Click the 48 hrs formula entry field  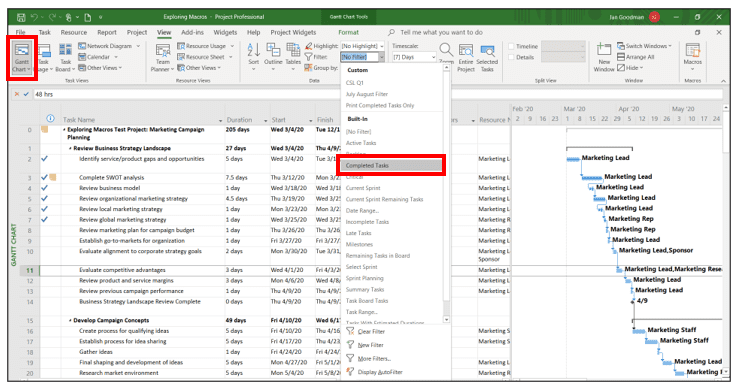coord(377,94)
